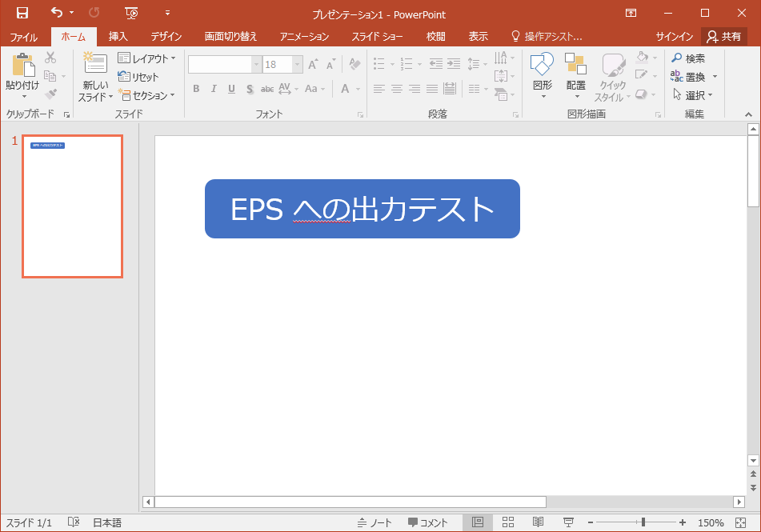Click the zoom slider handle
Image resolution: width=761 pixels, height=532 pixels.
point(643,522)
